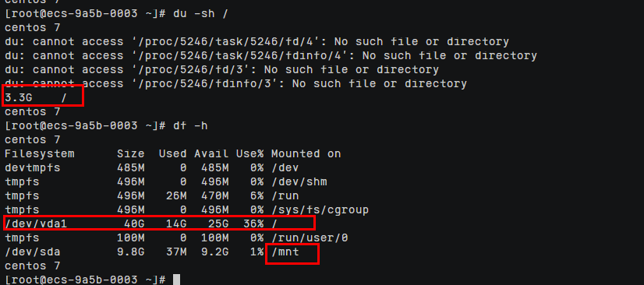
Task: Click the /dev/shm mount point
Action: (x=299, y=181)
